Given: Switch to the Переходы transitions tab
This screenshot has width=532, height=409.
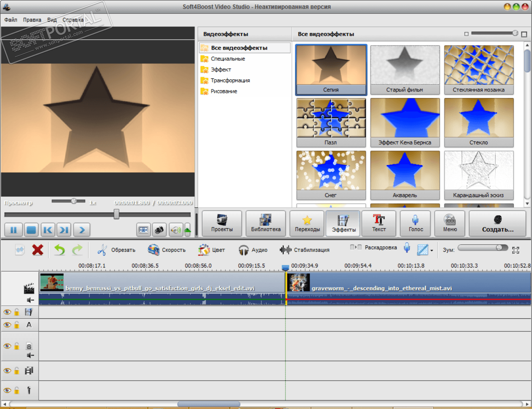Looking at the screenshot, I should [x=307, y=223].
